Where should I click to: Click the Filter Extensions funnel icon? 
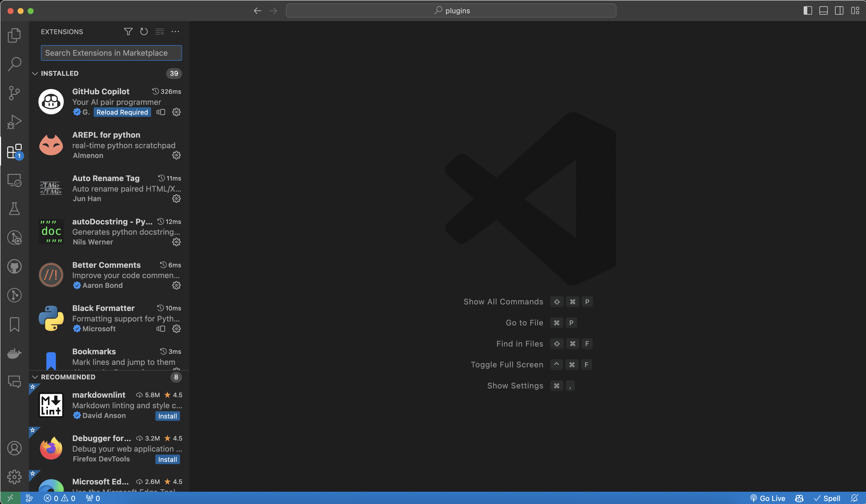click(128, 32)
